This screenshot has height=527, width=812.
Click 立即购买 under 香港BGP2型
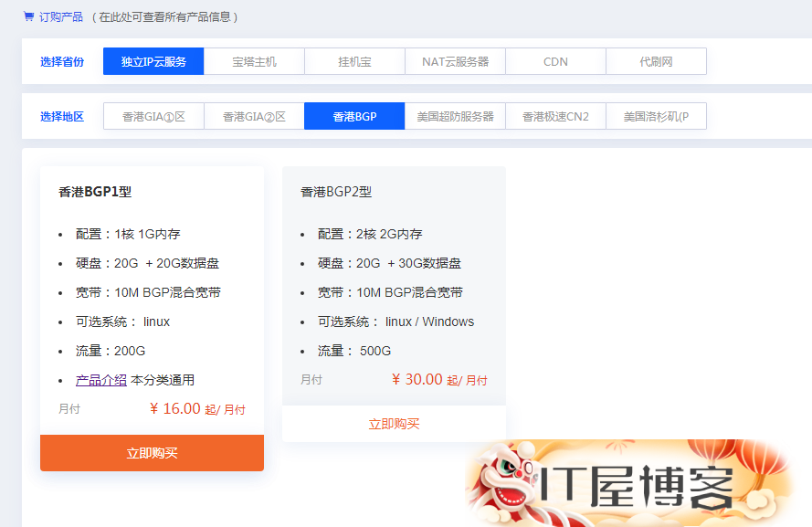coord(394,424)
